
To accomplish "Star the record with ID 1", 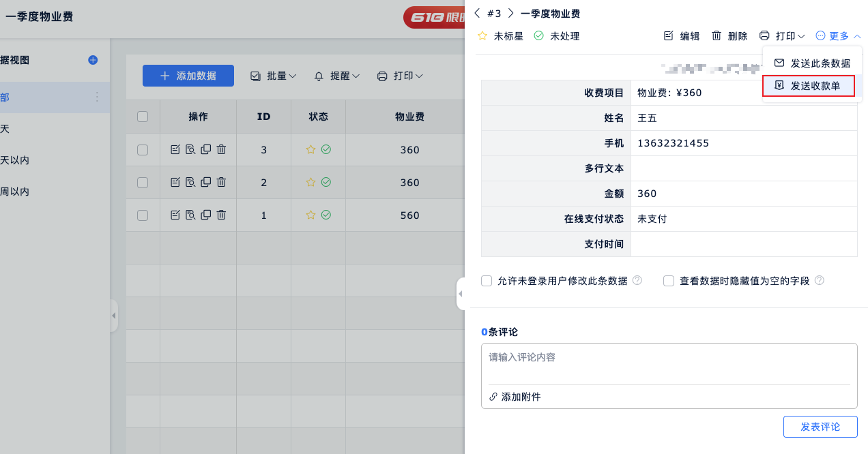I will point(310,215).
